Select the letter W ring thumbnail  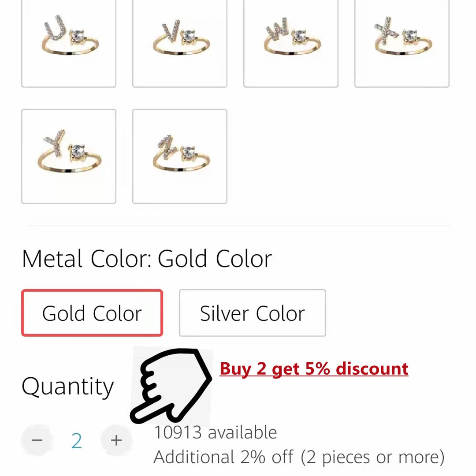point(290,42)
